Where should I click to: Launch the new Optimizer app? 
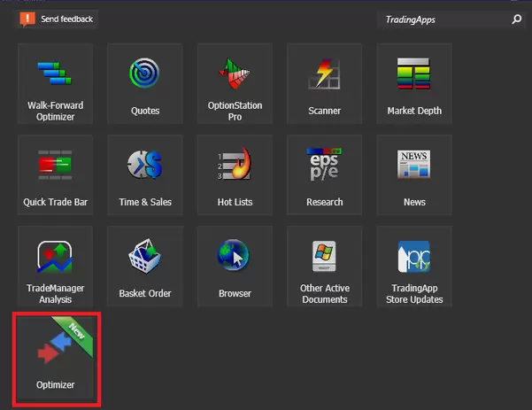56,358
